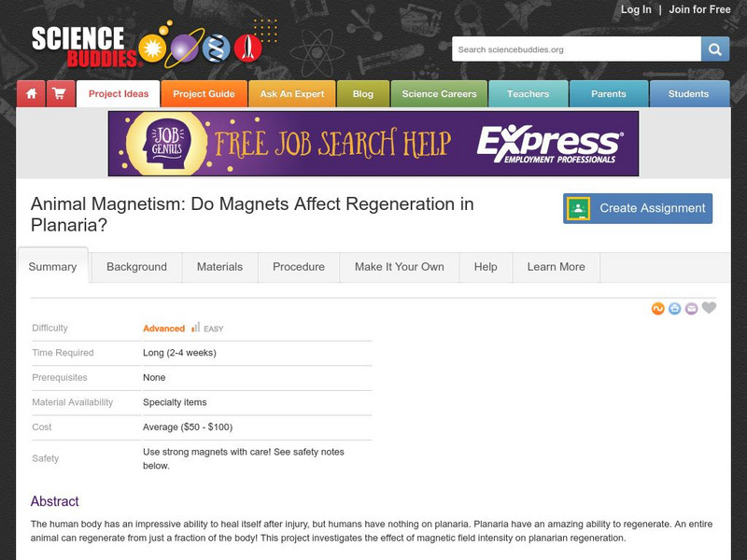Image resolution: width=747 pixels, height=560 pixels.
Task: Open the Materials tab
Action: point(221,267)
